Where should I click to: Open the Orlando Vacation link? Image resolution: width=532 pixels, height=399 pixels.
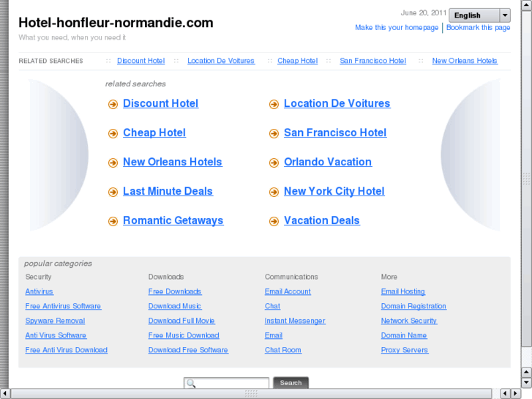coord(328,162)
